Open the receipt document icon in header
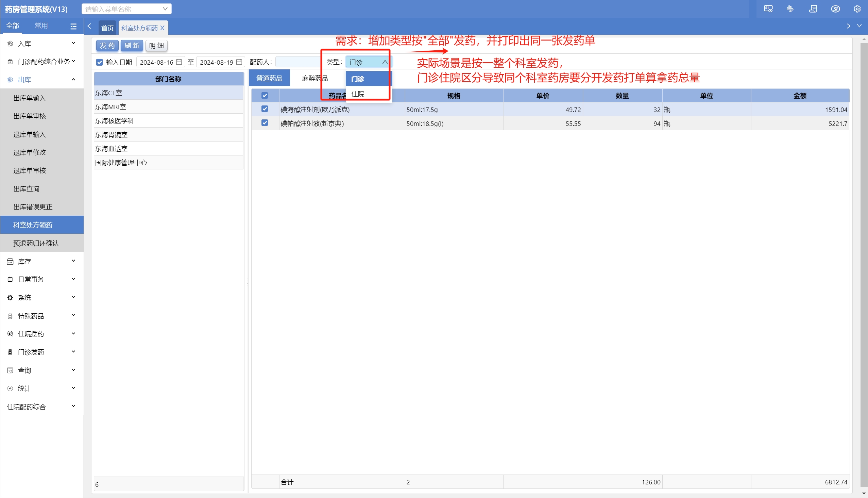Image resolution: width=868 pixels, height=498 pixels. (x=813, y=9)
